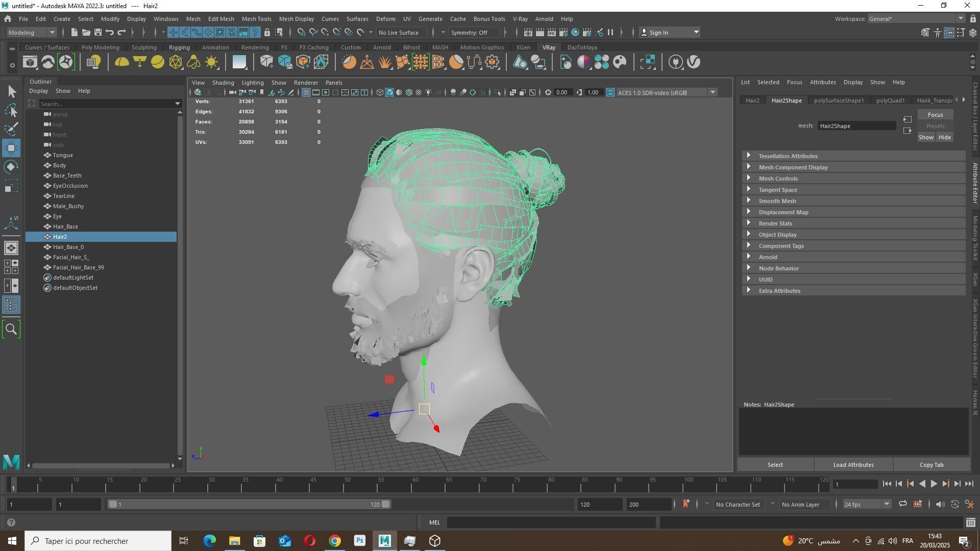Click the redo arrow icon

tap(121, 32)
